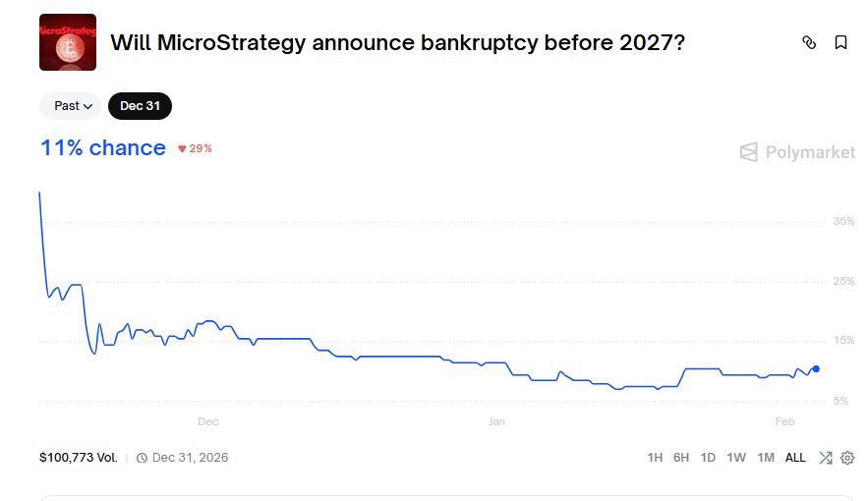Click the shuffle/compare icon below the chart
The image size is (868, 501).
[826, 458]
